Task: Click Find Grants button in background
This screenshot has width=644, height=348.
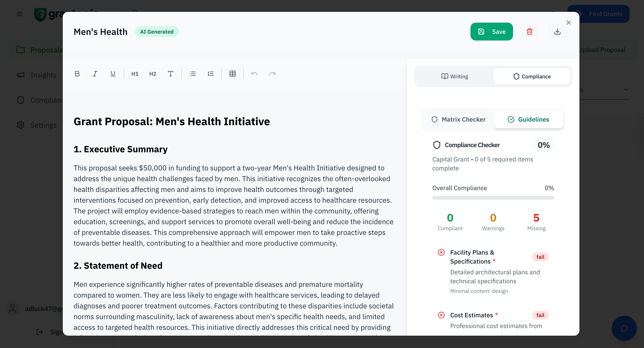Action: click(x=598, y=14)
